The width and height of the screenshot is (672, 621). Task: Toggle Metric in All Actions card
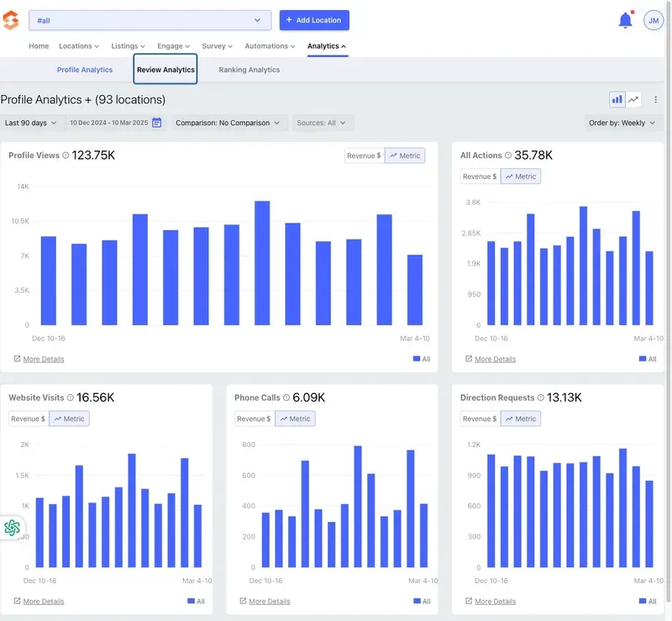[521, 176]
